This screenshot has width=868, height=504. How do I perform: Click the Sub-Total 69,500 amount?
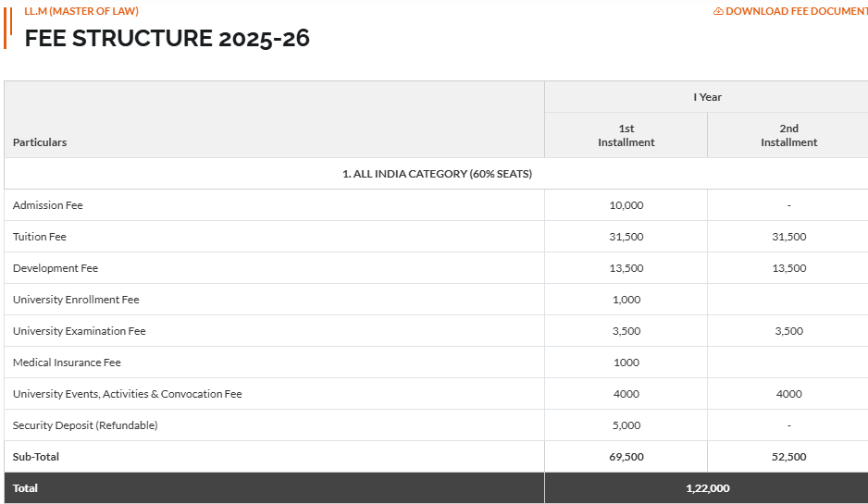pyautogui.click(x=626, y=457)
